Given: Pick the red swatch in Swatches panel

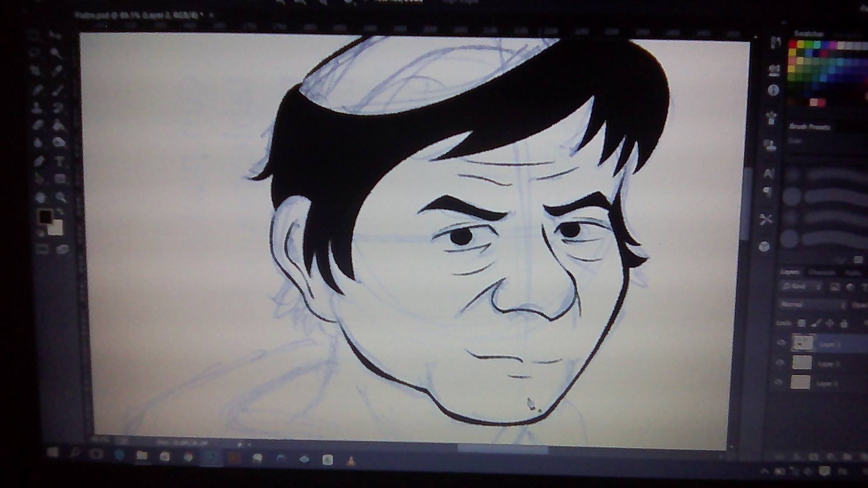Looking at the screenshot, I should (793, 44).
